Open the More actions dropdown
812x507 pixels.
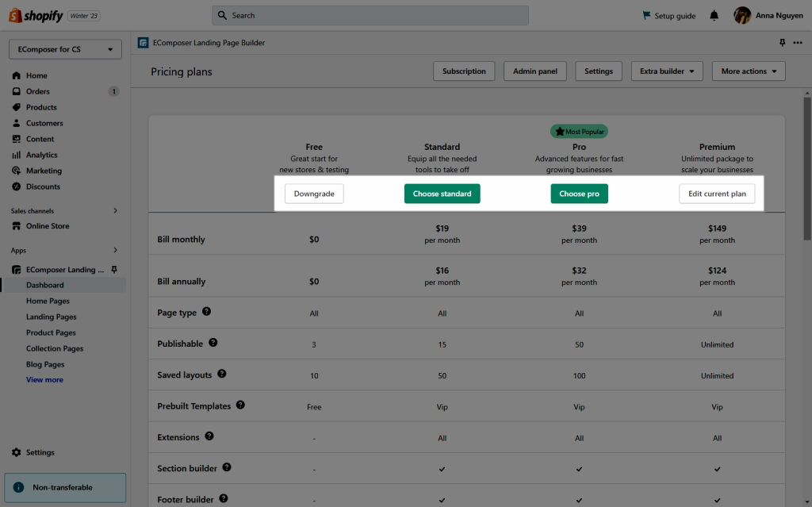click(749, 71)
